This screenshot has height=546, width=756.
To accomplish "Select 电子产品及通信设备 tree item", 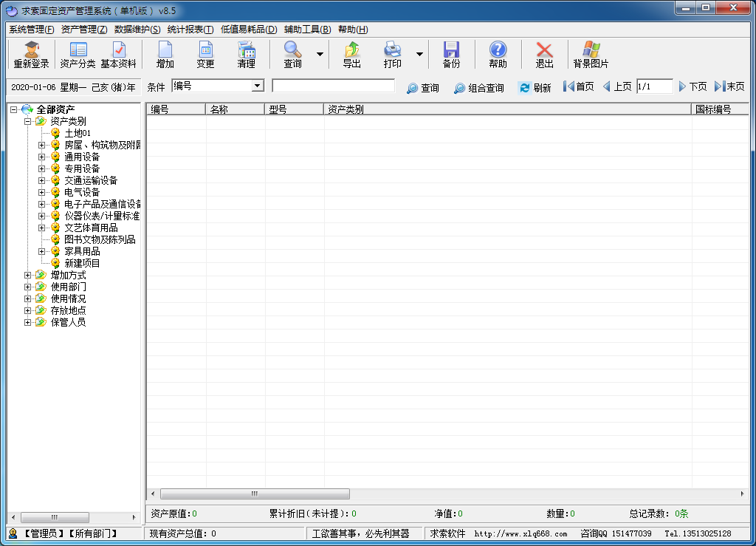I will (x=102, y=204).
